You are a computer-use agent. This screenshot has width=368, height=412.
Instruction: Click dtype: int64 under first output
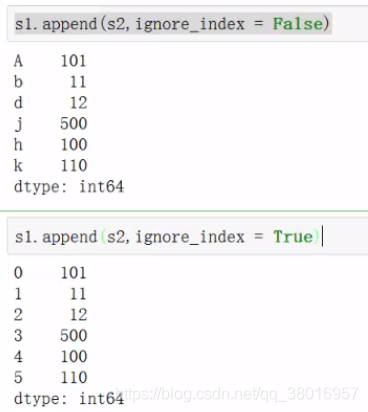coord(69,187)
